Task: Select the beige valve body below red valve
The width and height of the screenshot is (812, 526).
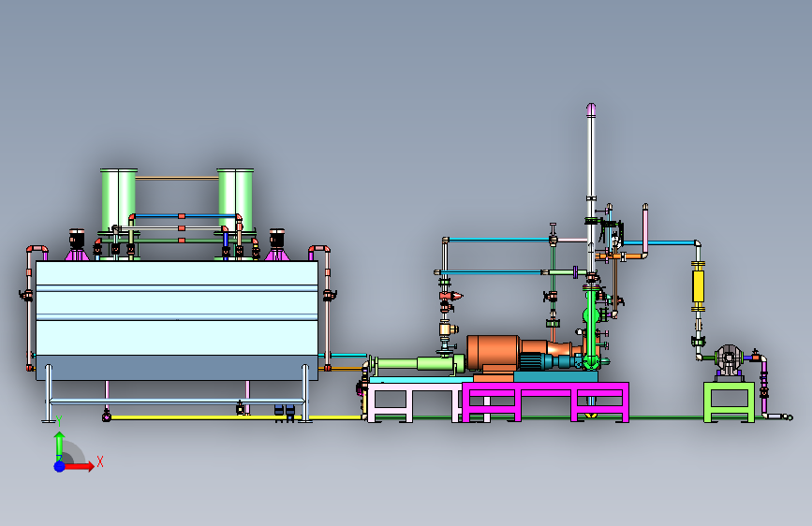Action: (x=447, y=329)
